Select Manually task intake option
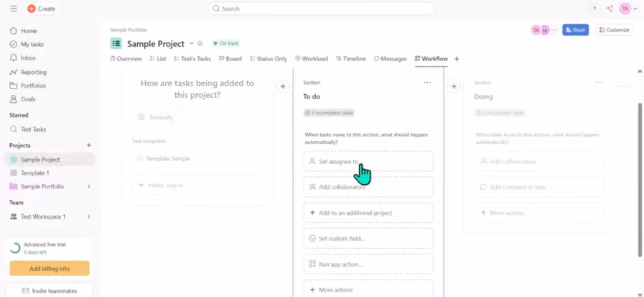This screenshot has width=644, height=297. (197, 117)
